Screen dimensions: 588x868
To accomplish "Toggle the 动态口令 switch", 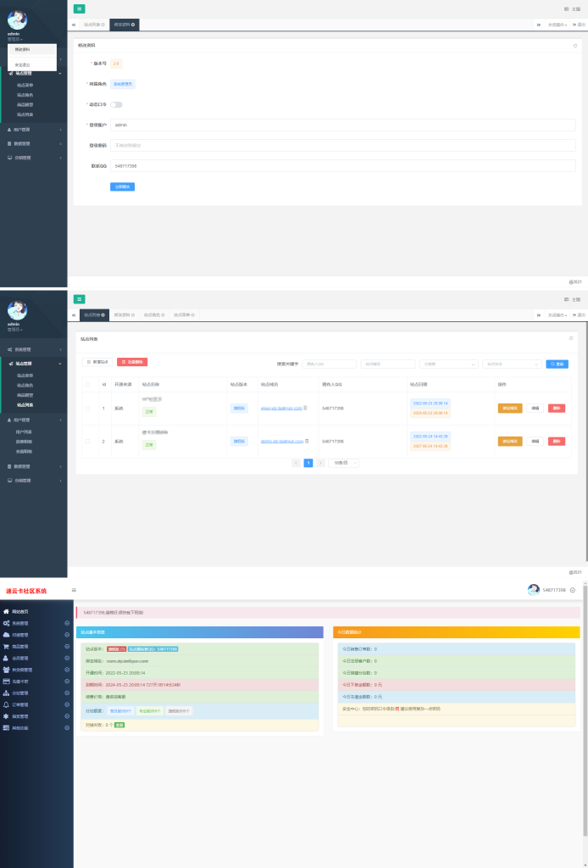I will coord(116,104).
